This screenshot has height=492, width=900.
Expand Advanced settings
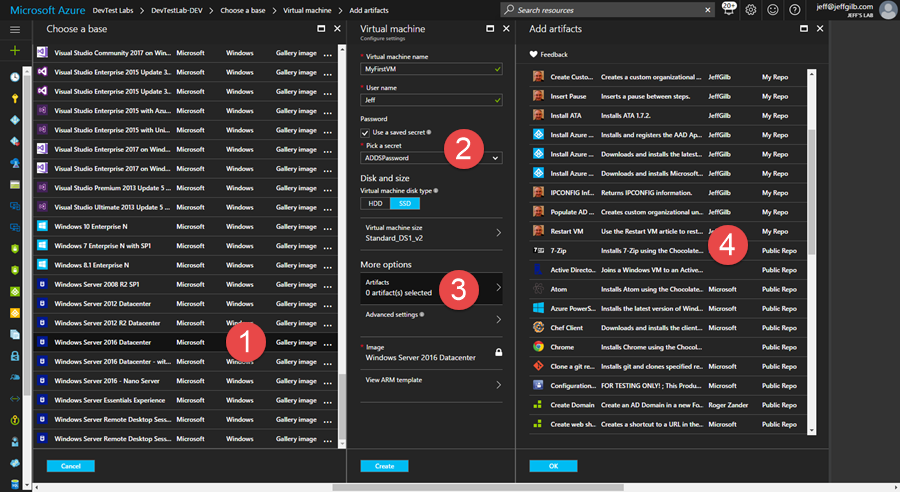[432, 318]
